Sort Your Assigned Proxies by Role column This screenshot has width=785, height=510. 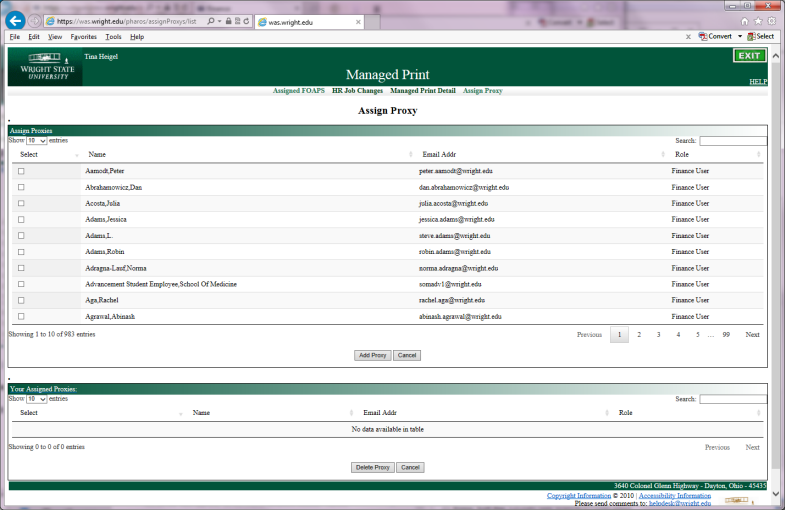pos(689,412)
